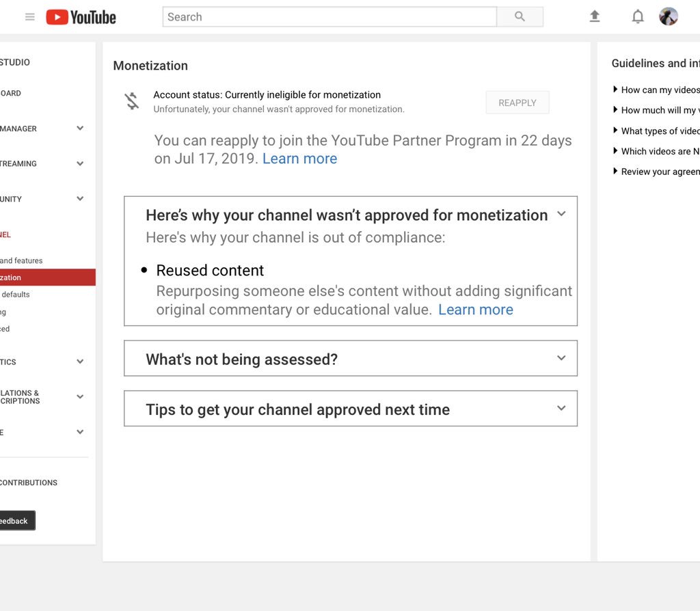Expand the Live Streaming sidebar chevron

point(80,163)
